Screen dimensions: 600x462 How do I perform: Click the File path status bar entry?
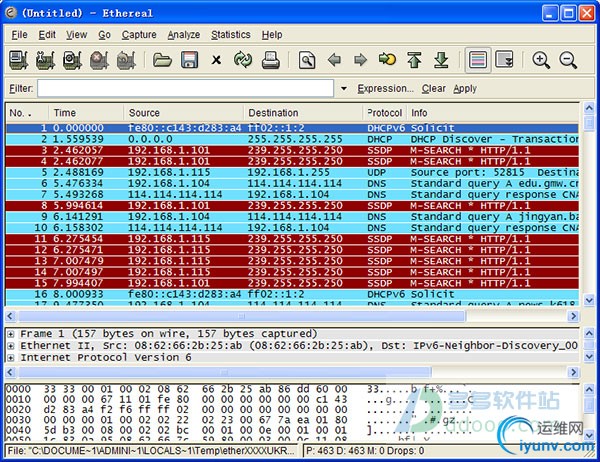(x=152, y=451)
